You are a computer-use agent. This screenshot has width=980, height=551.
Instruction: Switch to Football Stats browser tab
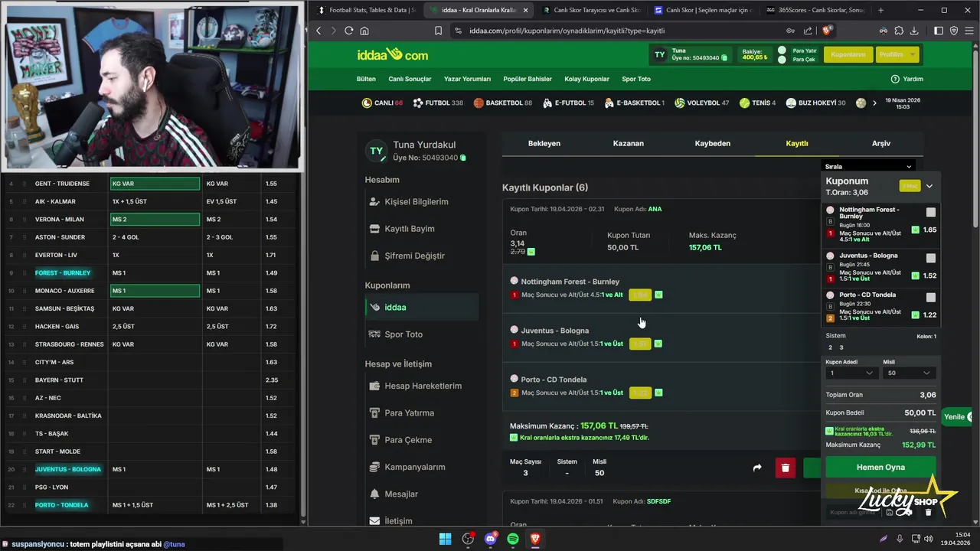(x=366, y=10)
